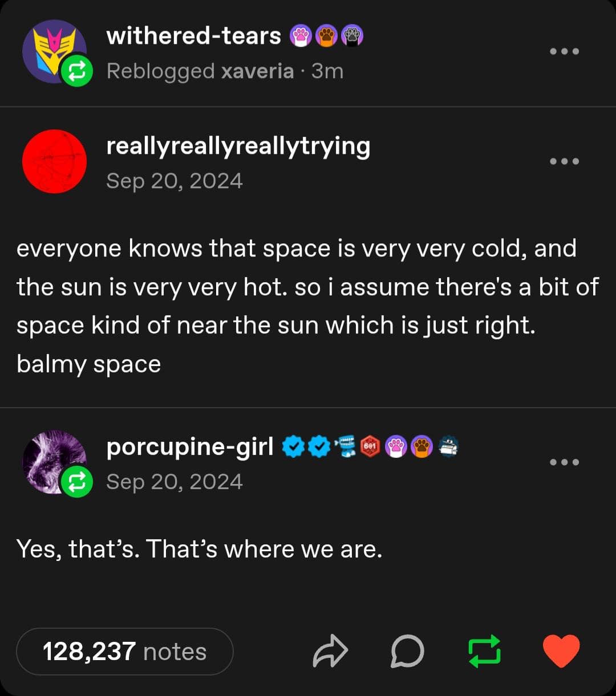
Task: Click the red reallyreallyreallytrying avatar
Action: coord(54,161)
